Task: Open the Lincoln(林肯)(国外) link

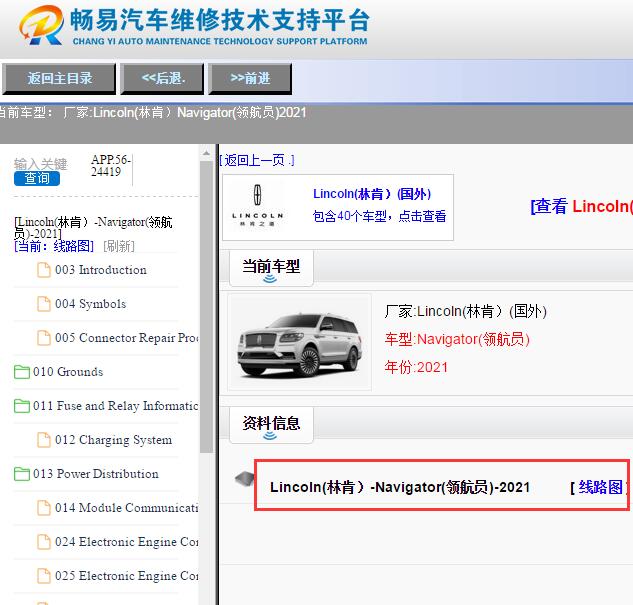Action: point(372,194)
